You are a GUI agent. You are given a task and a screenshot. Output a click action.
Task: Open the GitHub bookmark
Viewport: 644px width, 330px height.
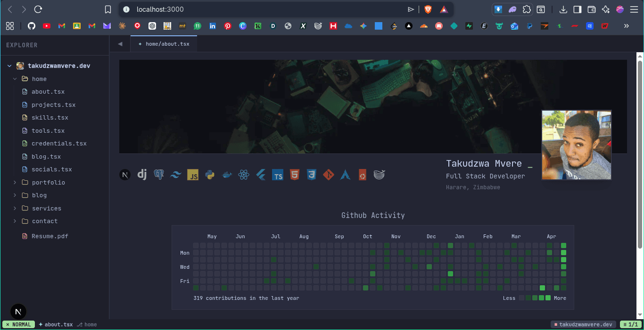coord(32,26)
